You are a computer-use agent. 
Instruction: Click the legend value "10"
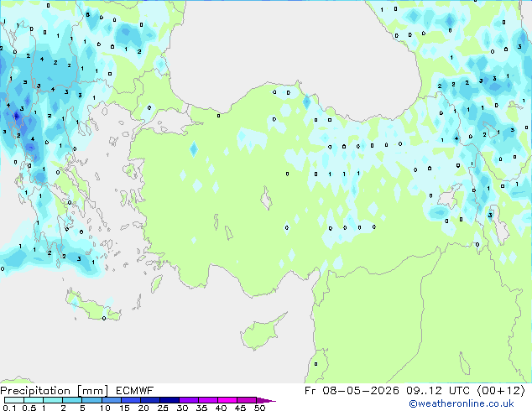105,408
